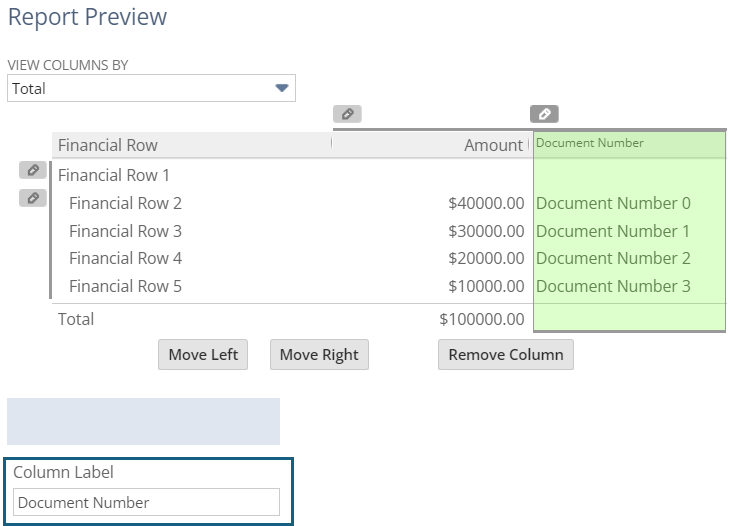This screenshot has height=526, width=730.
Task: Select the Amount column header
Action: coord(493,145)
